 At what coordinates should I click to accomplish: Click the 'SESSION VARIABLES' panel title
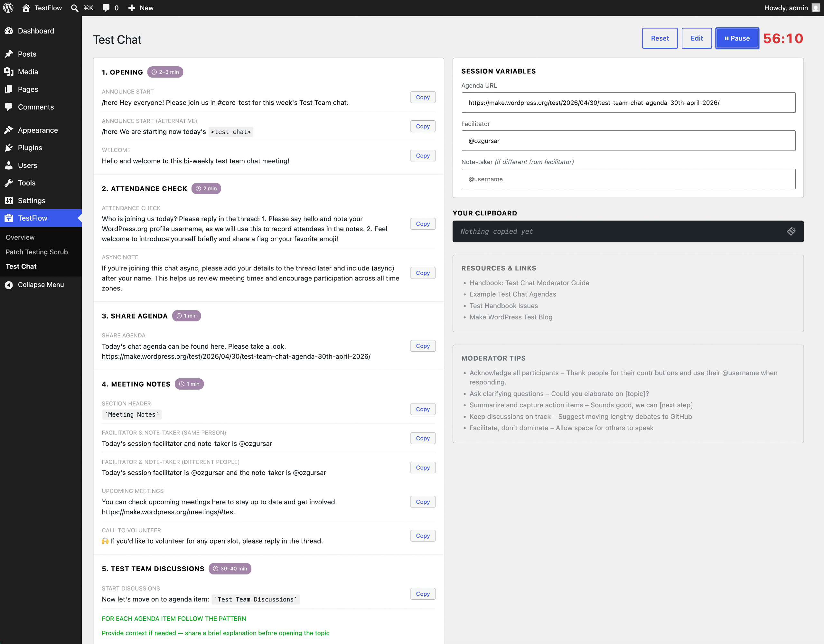click(498, 71)
